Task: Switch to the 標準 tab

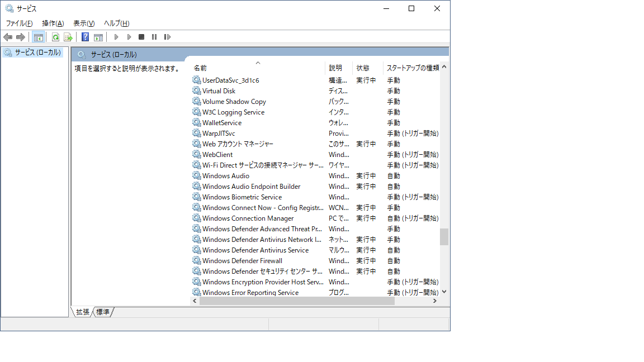Action: [103, 312]
